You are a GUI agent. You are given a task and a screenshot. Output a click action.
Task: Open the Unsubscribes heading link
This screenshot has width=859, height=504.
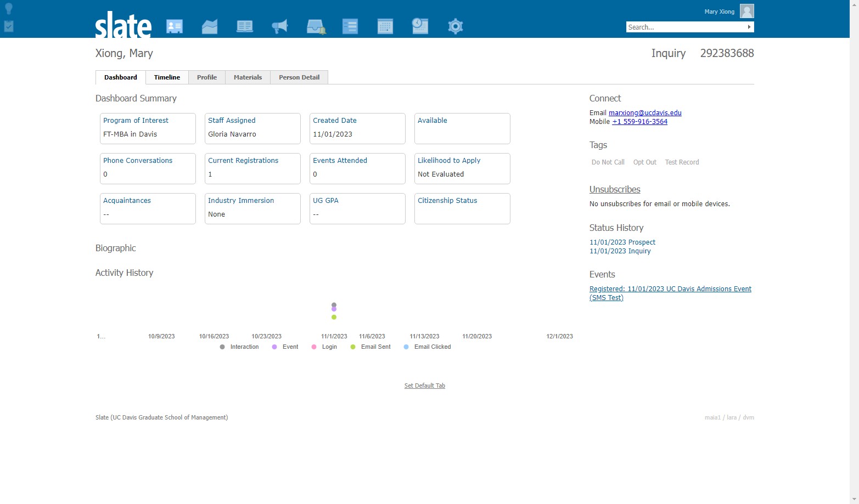click(615, 189)
